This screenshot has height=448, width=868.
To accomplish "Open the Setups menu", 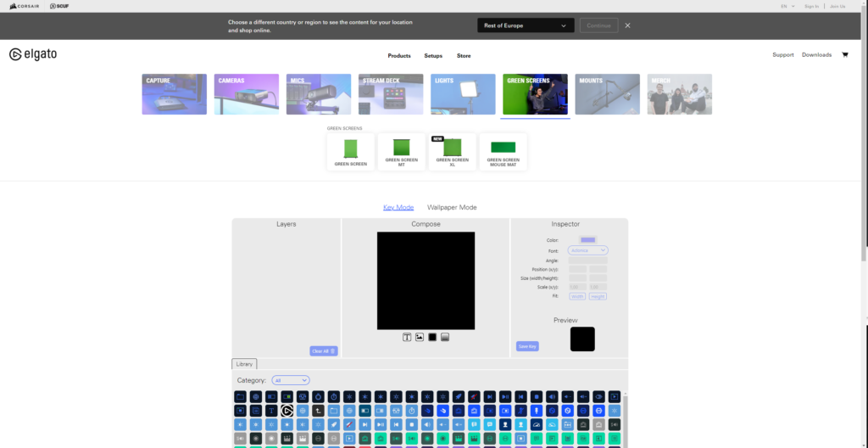I will tap(433, 55).
